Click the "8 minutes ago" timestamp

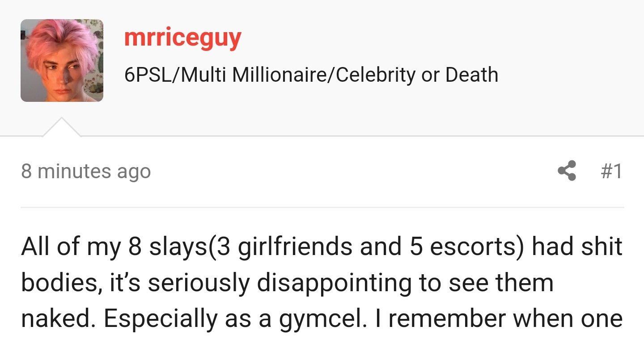[86, 172]
